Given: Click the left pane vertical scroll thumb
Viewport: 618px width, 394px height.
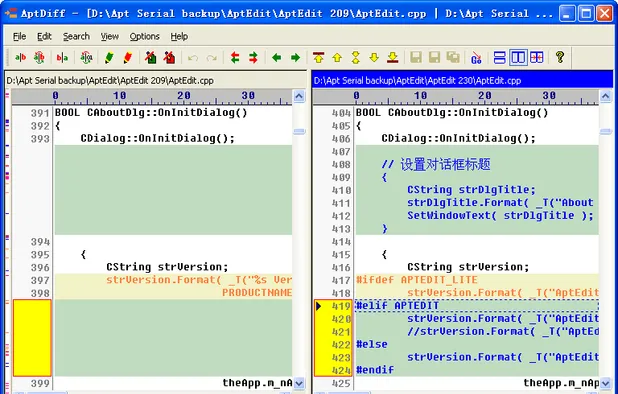Looking at the screenshot, I should (x=299, y=131).
